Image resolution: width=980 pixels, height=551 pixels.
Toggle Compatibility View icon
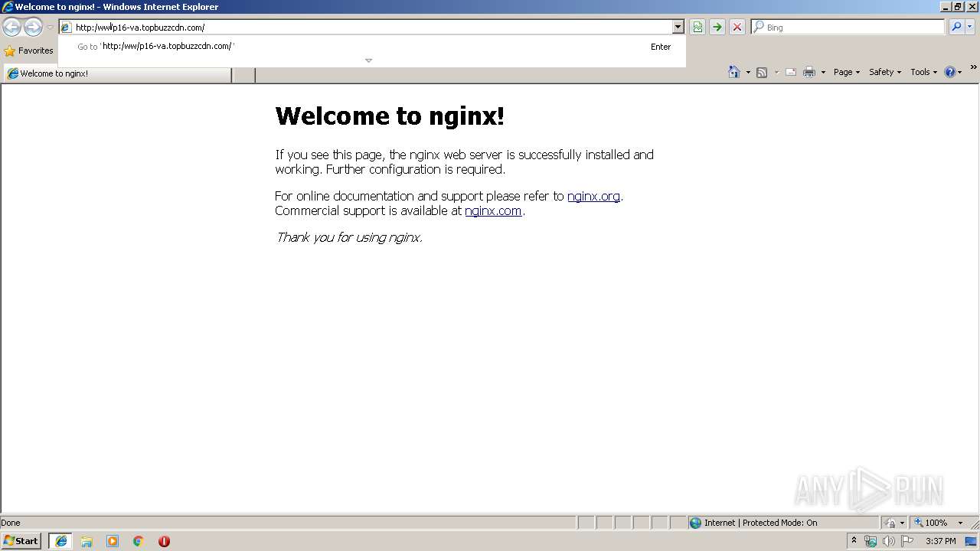[697, 28]
